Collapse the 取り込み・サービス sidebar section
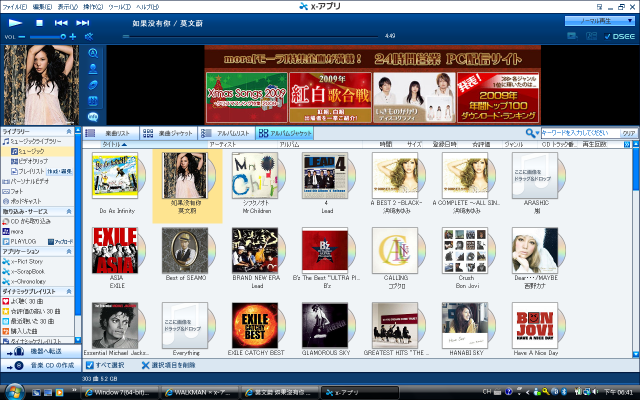The image size is (640, 400). 69,211
